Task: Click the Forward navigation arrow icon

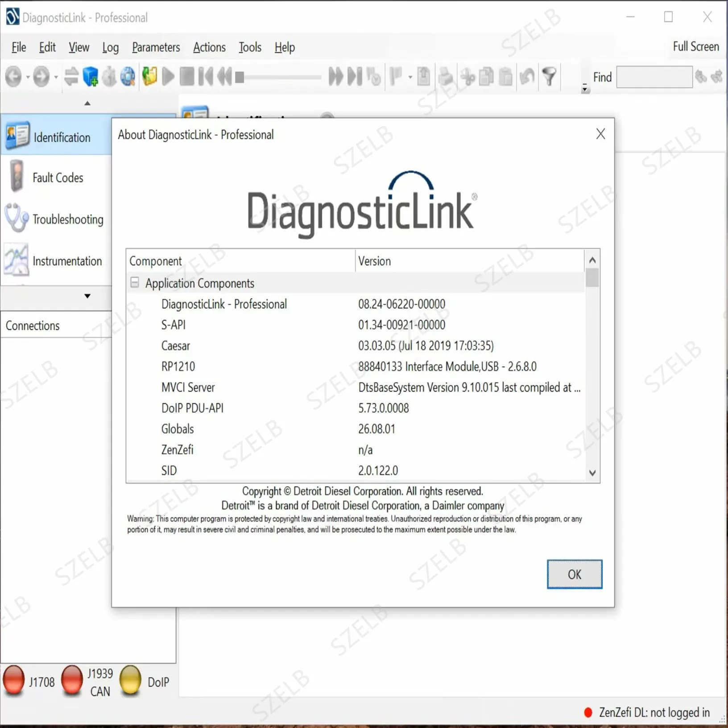Action: click(x=41, y=77)
